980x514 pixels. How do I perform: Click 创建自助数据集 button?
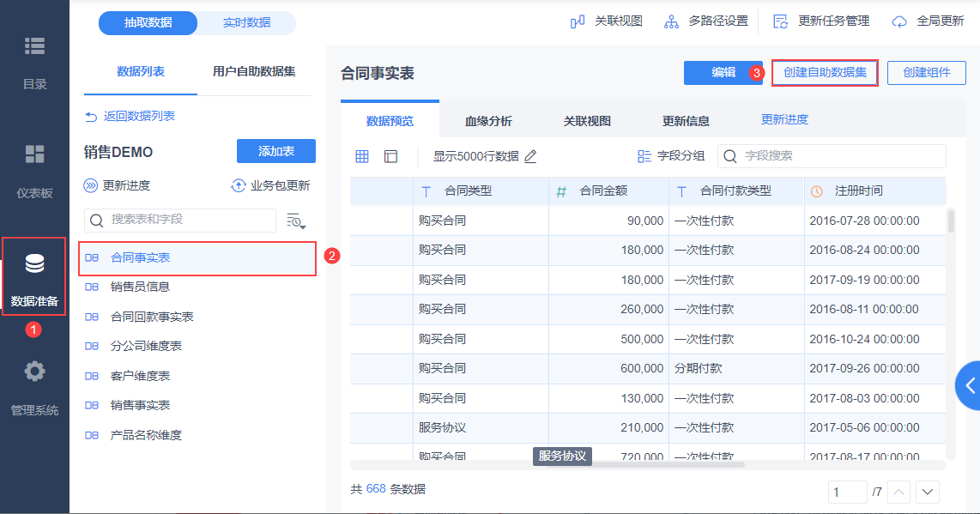point(825,73)
